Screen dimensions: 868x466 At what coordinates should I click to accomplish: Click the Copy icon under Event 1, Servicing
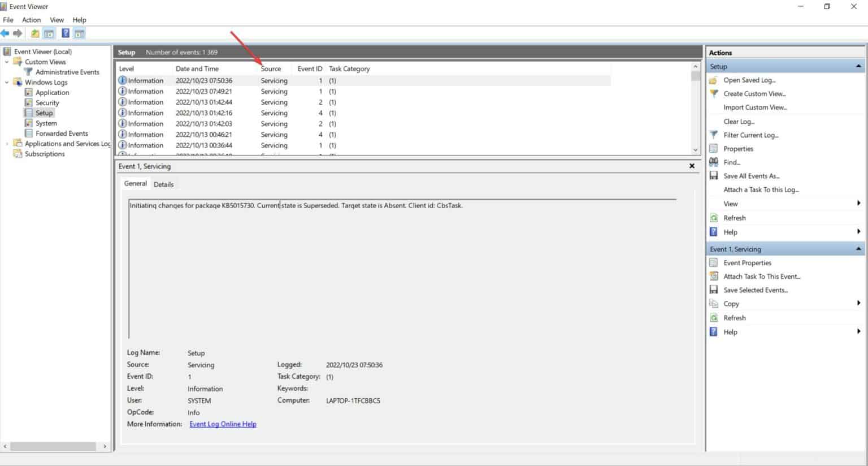point(713,303)
